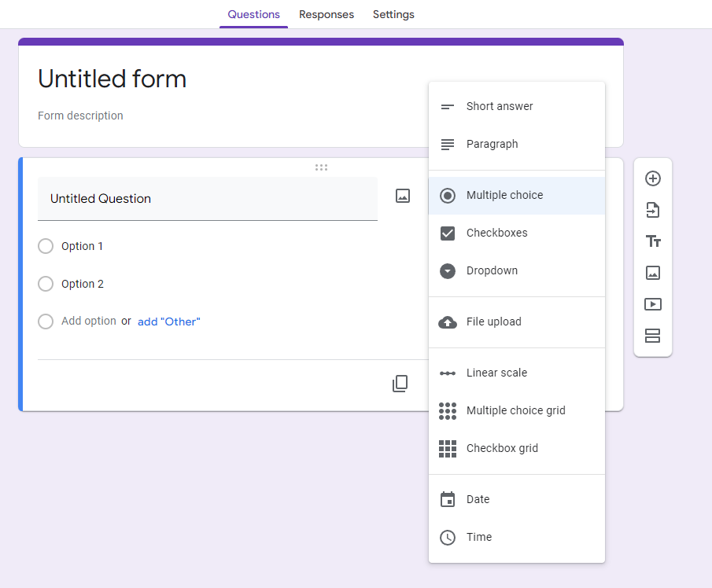Viewport: 712px width, 588px height.
Task: Add a video with the YouTube icon
Action: pos(653,304)
